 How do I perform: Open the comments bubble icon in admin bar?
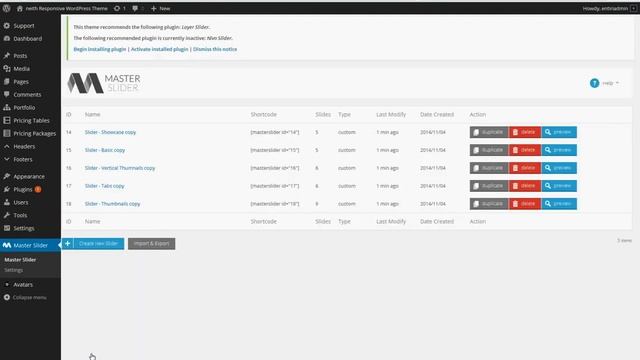pyautogui.click(x=135, y=8)
